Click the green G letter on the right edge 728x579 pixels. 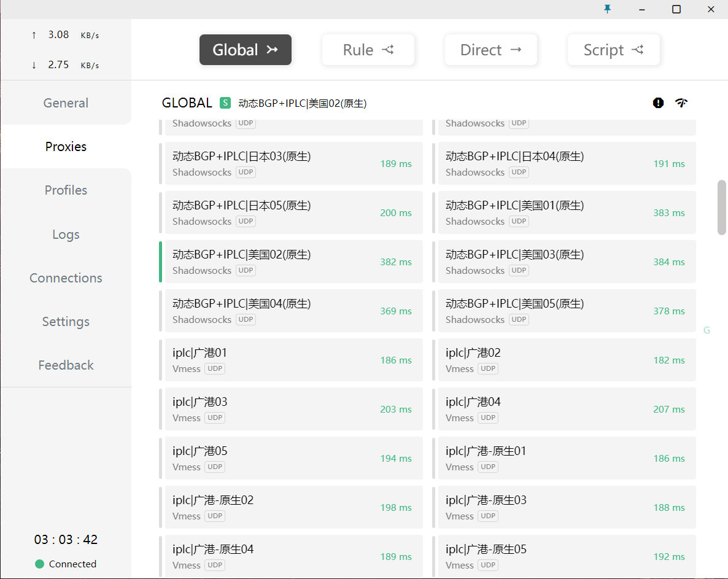point(707,330)
